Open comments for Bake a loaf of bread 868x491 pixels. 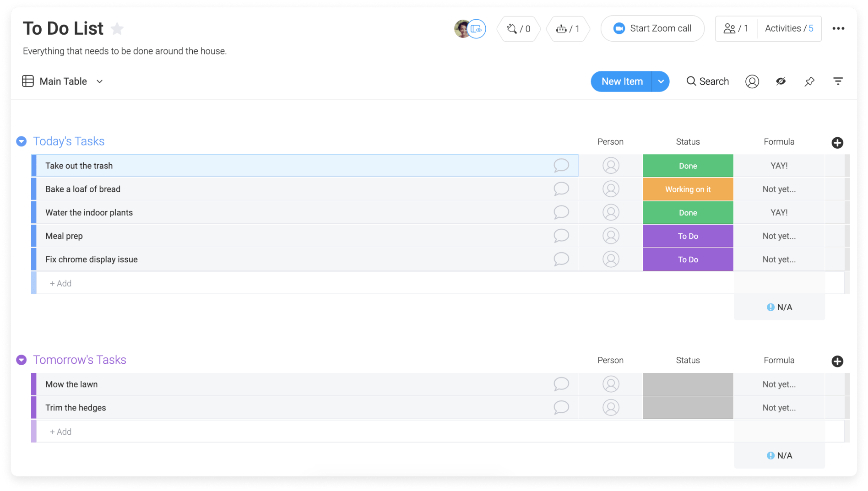(561, 189)
